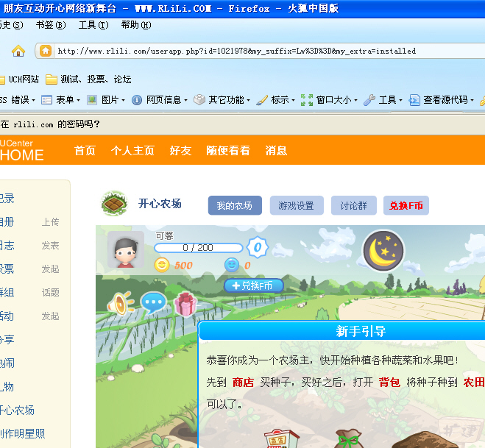Click the site identity icon in address bar
Image resolution: width=485 pixels, height=448 pixels.
tap(46, 51)
